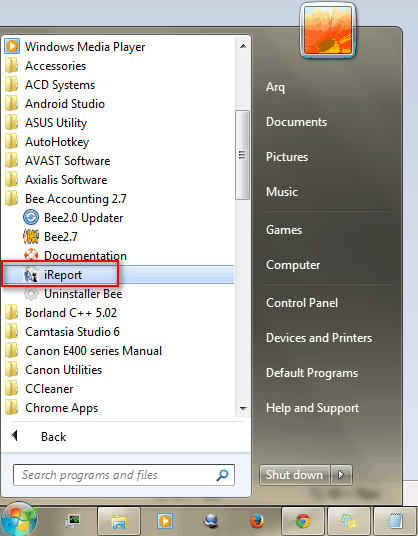The height and width of the screenshot is (536, 418).
Task: Click the Google Chrome taskbar icon
Action: [302, 521]
